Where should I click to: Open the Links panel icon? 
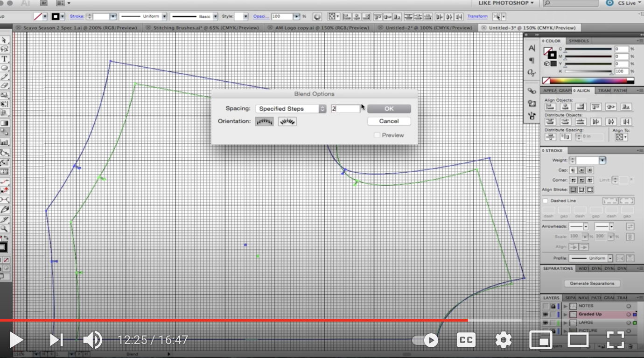[x=532, y=91]
